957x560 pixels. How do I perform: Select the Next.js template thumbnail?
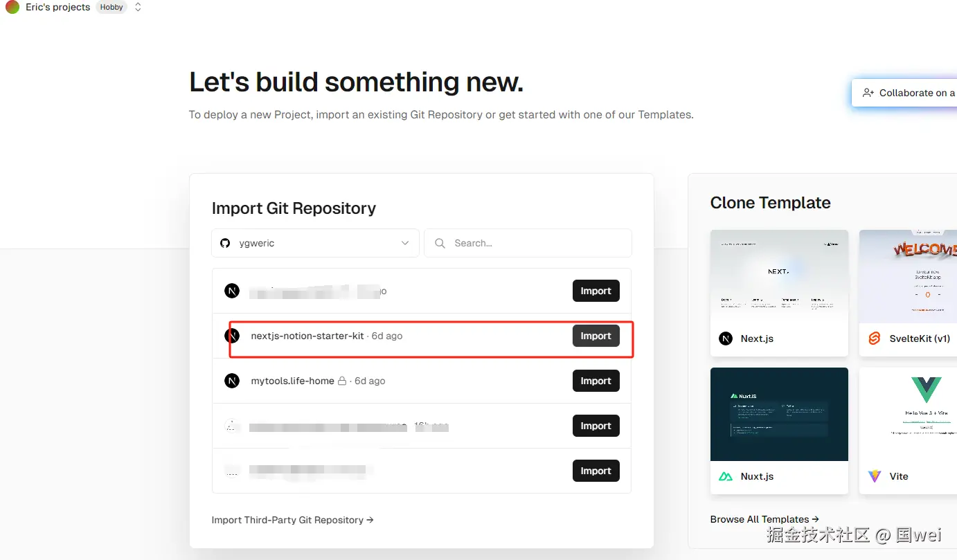pos(779,276)
